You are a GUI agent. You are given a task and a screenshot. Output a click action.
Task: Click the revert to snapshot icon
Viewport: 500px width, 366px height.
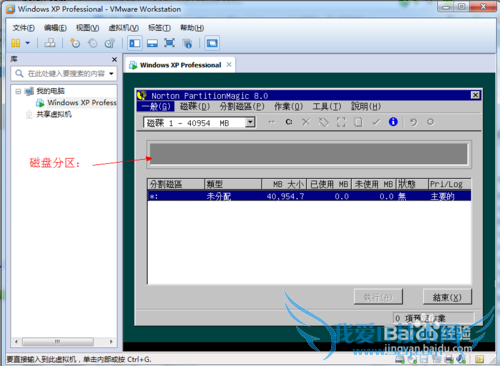pyautogui.click(x=92, y=43)
